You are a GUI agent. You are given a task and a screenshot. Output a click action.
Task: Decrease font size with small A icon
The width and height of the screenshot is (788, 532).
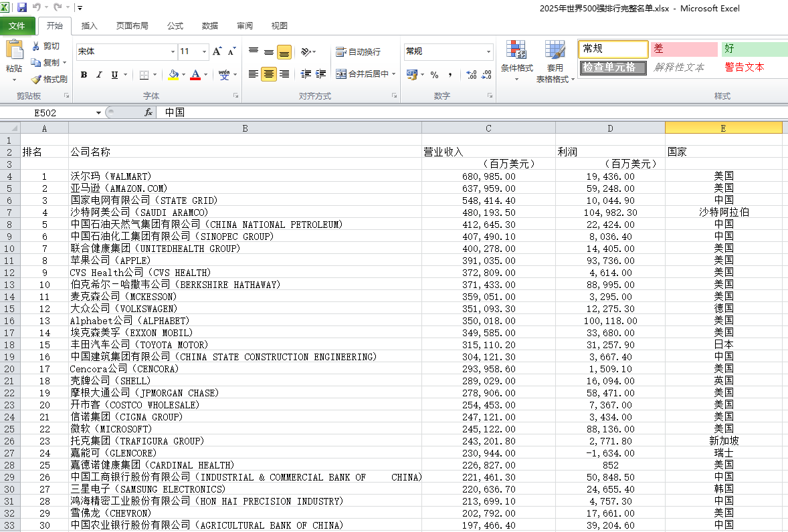click(x=231, y=51)
